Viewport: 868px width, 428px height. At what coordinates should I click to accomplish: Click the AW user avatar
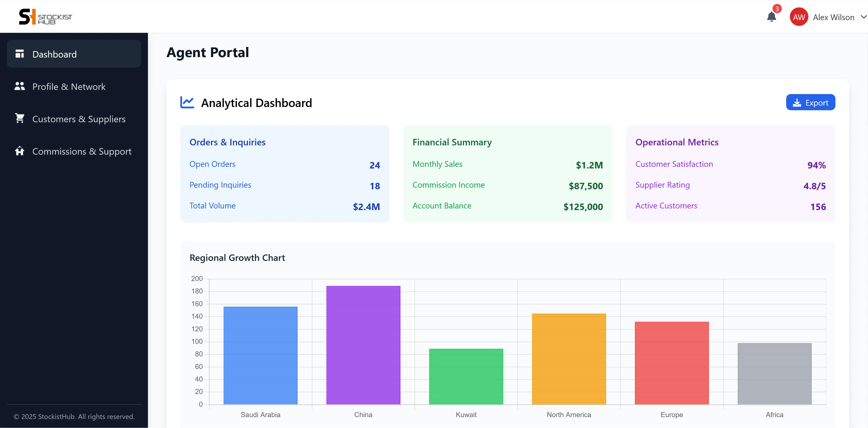tap(799, 17)
